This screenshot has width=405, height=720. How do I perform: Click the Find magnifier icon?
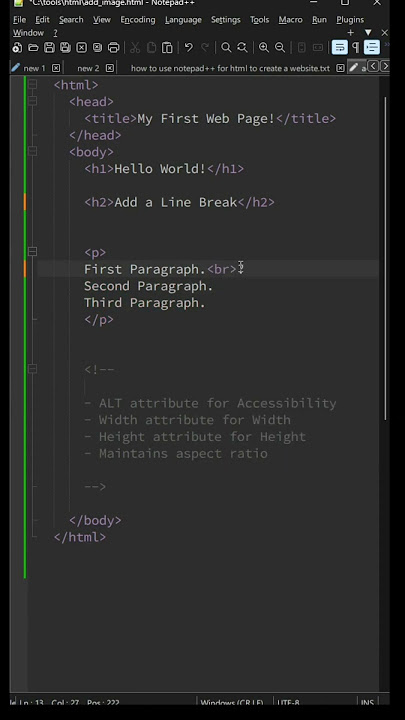226,47
